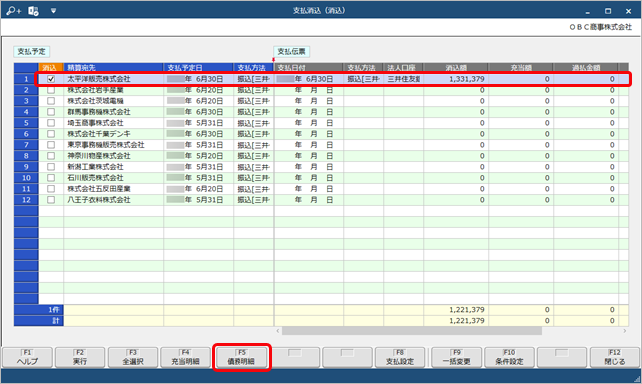Click the scheduled date 5月20日 for 神奈川物産株式会社
The height and width of the screenshot is (384, 642).
[199, 156]
